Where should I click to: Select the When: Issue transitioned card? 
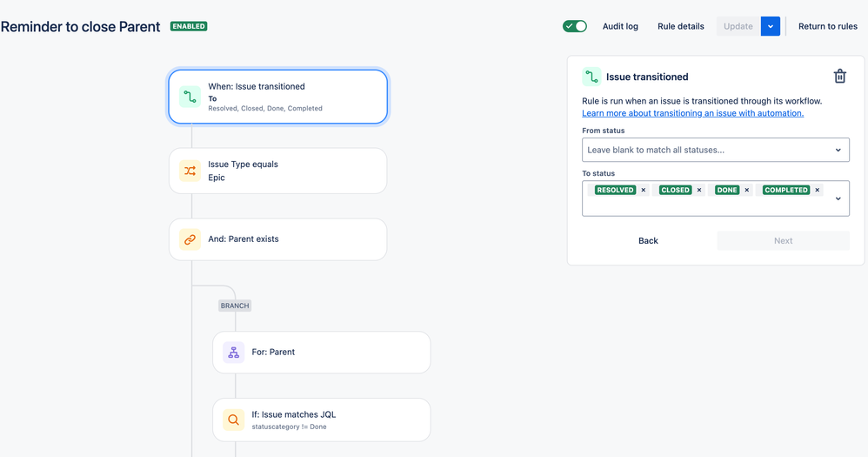click(x=278, y=97)
